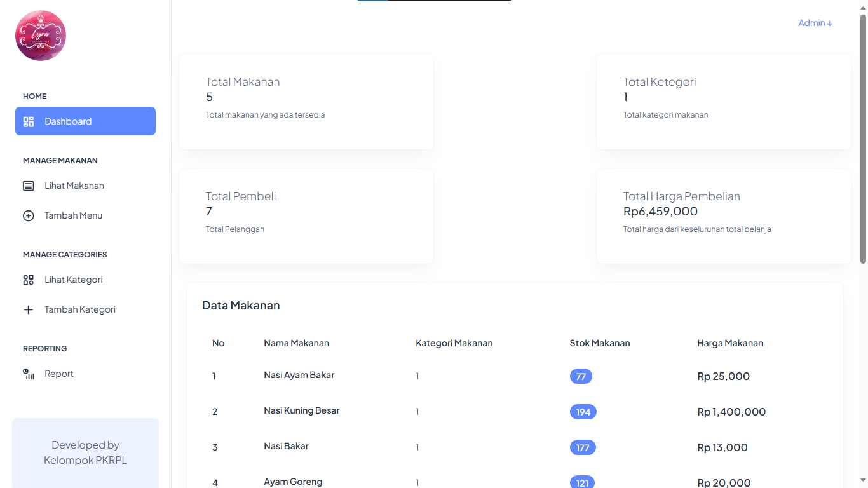868x488 pixels.
Task: Select the Total Harga Pembelian card
Action: tap(723, 216)
